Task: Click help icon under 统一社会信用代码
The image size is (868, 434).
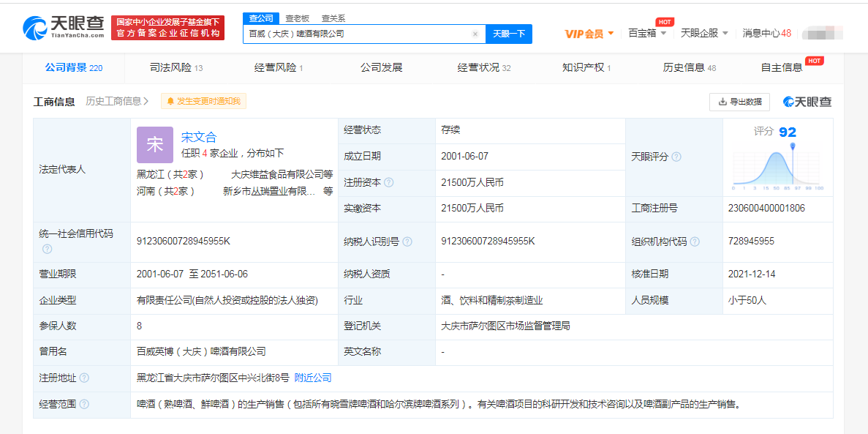Action: tap(47, 249)
